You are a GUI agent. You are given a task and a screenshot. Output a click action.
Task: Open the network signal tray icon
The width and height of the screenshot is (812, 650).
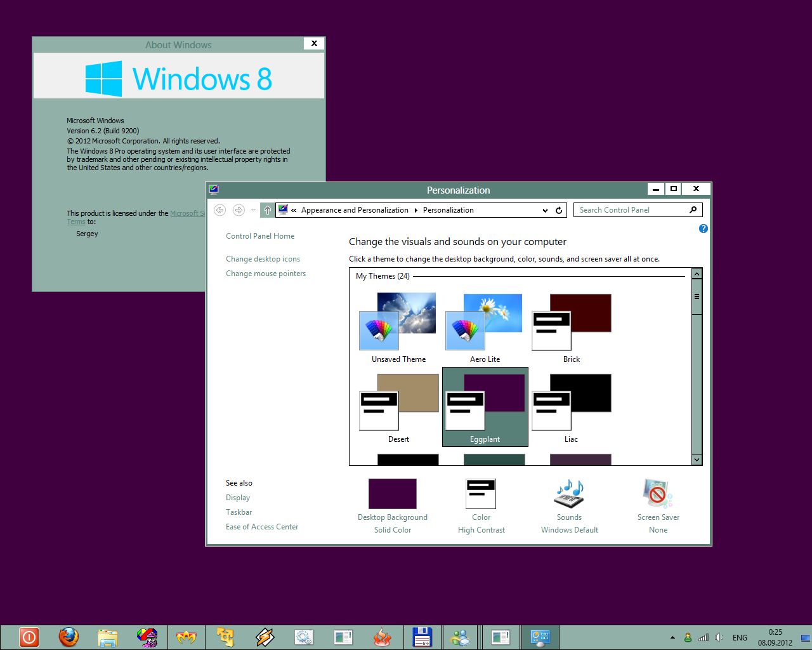point(704,637)
